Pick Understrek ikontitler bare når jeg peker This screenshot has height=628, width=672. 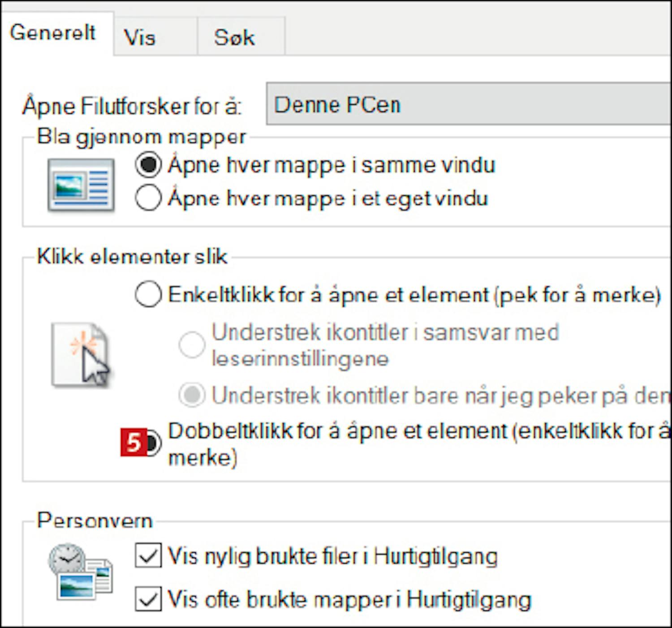coord(192,395)
